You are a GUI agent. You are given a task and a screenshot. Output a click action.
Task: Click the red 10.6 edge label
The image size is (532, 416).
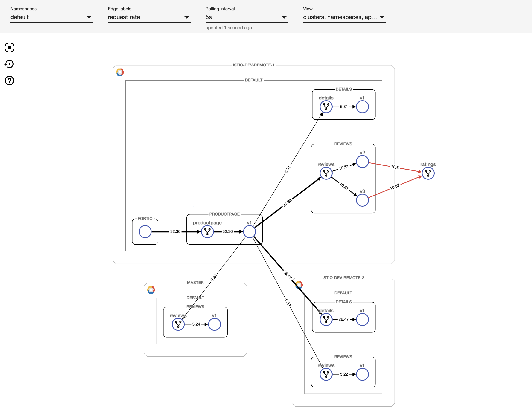pos(395,167)
